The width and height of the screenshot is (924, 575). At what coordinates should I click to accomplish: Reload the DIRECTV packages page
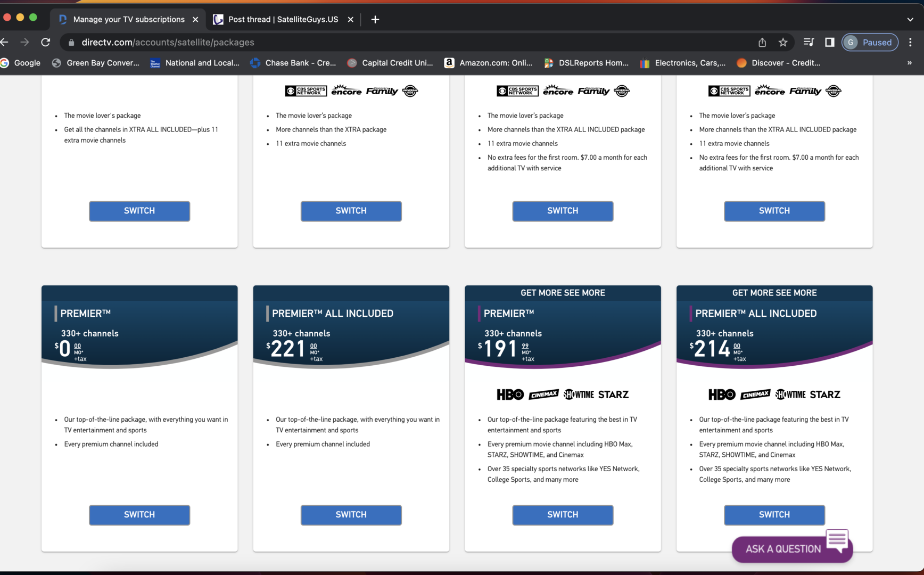click(x=46, y=42)
